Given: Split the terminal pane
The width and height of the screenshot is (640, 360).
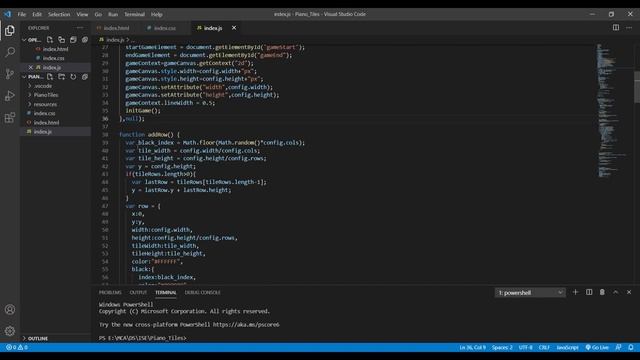Looking at the screenshot, I should point(589,292).
